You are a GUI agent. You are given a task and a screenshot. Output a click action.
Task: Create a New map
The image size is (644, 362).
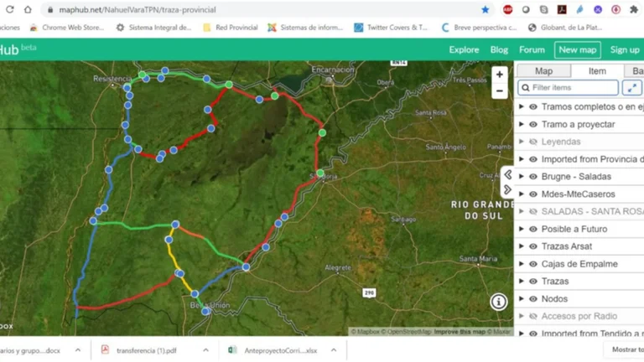tap(578, 50)
